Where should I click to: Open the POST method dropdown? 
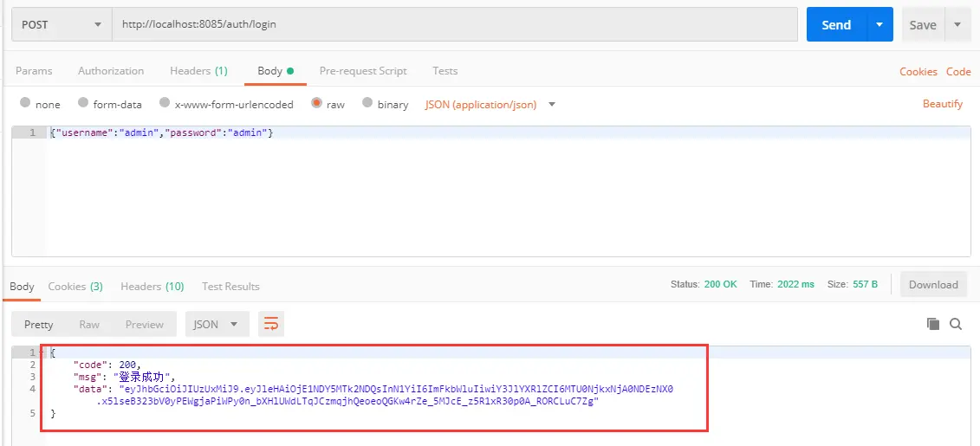[x=62, y=25]
